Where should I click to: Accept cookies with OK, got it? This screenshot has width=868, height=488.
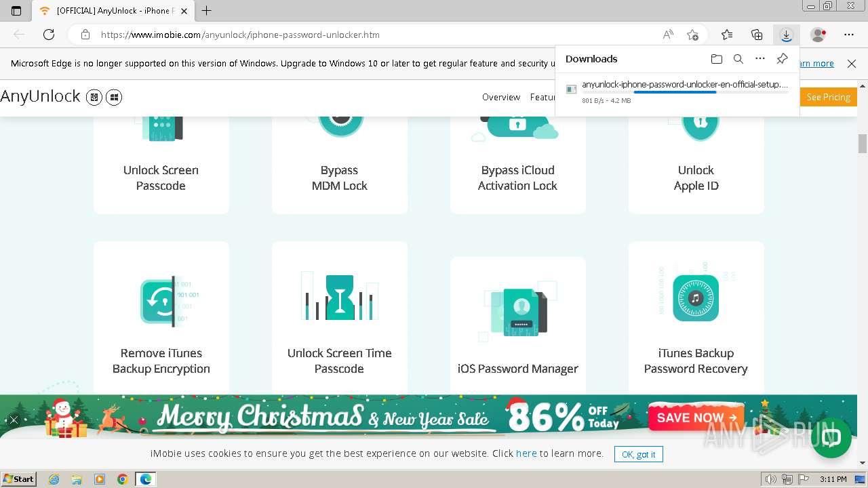click(x=639, y=454)
